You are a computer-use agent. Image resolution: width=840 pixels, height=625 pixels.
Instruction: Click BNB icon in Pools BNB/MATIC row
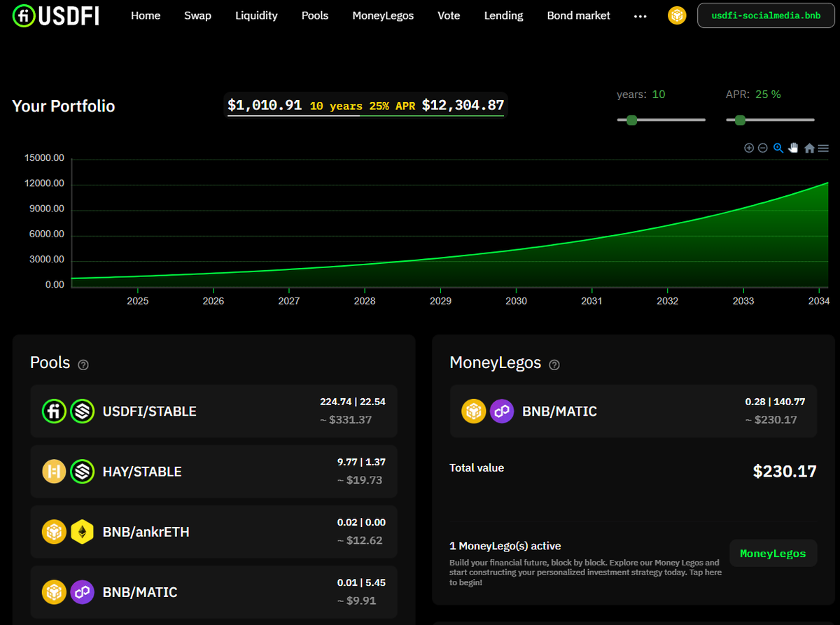(54, 592)
